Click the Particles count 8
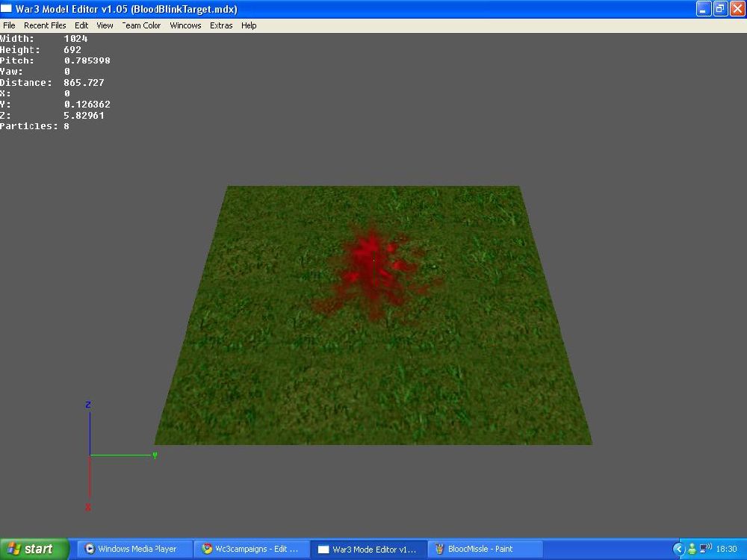747x560 pixels. pyautogui.click(x=66, y=126)
